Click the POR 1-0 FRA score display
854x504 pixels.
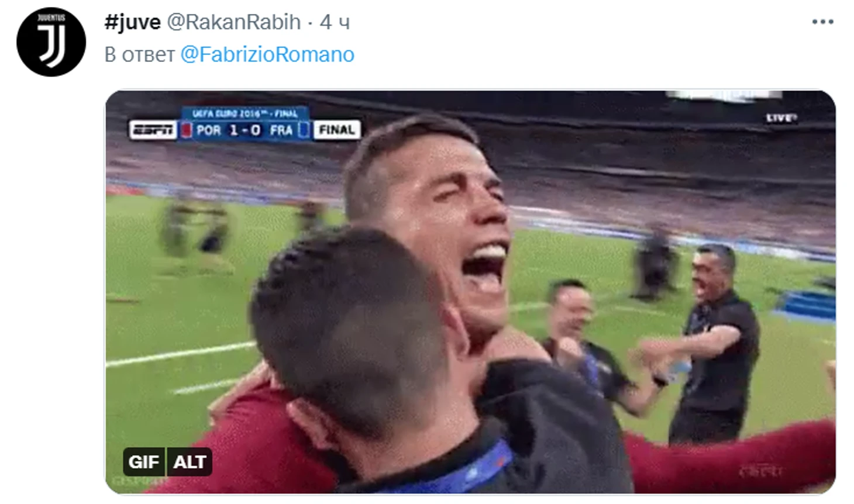[x=245, y=130]
